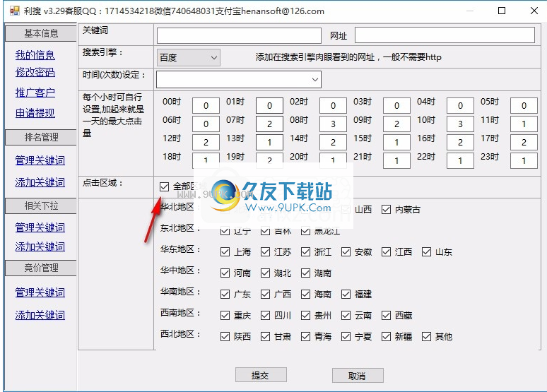Uncheck the 西藏 checkbox
The image size is (547, 392).
386,316
